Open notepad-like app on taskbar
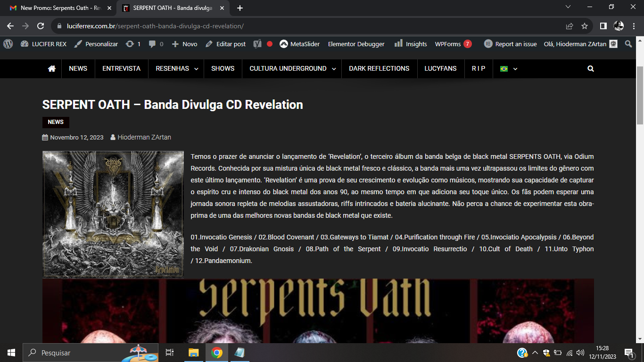The width and height of the screenshot is (644, 362). [x=239, y=353]
